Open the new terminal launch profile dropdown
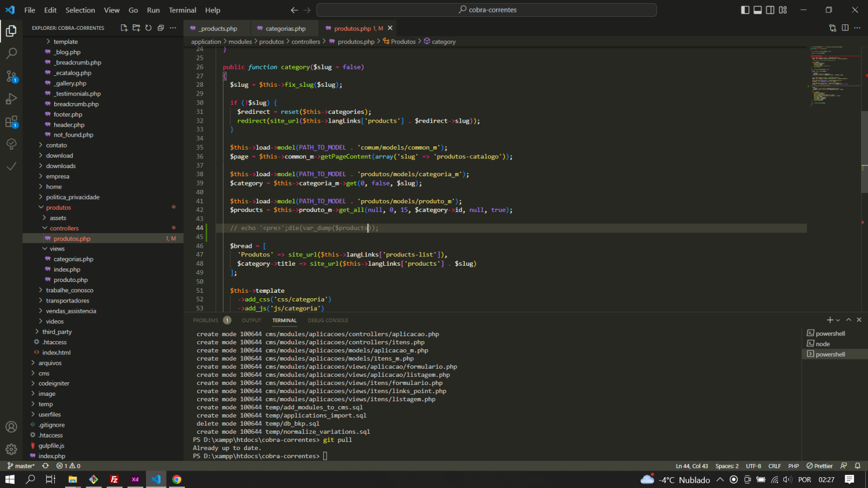The width and height of the screenshot is (868, 488). [x=838, y=320]
